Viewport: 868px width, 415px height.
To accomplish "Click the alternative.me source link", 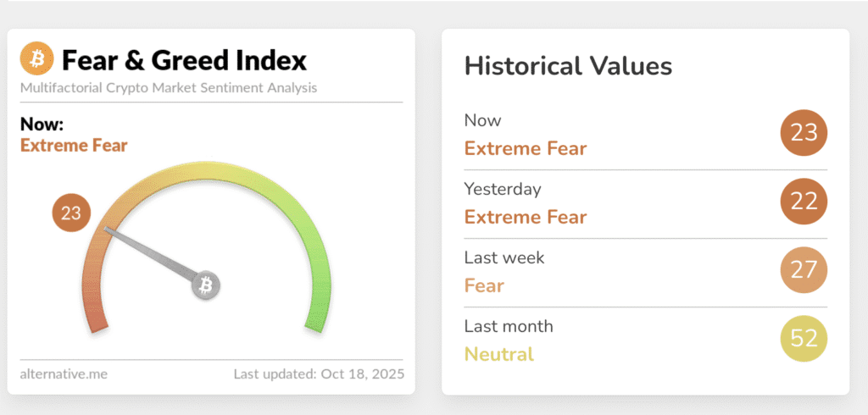I will click(64, 373).
